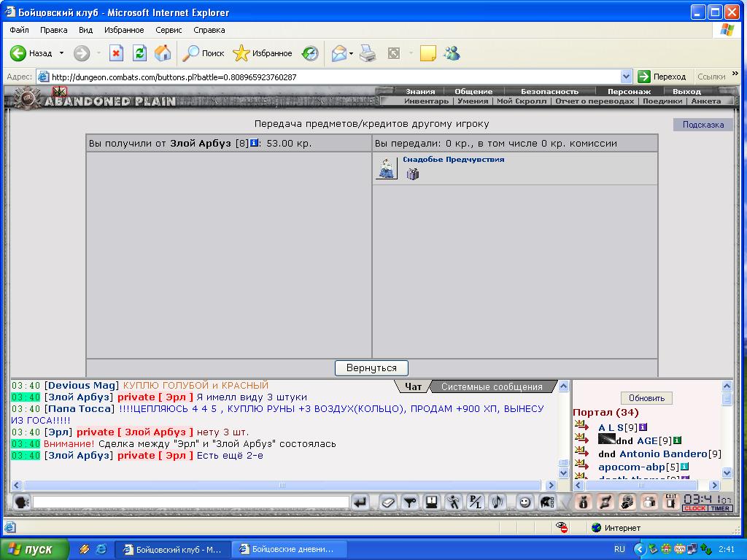Screen dimensions: 747x560
Task: Open the Сервис menu
Action: (x=169, y=30)
